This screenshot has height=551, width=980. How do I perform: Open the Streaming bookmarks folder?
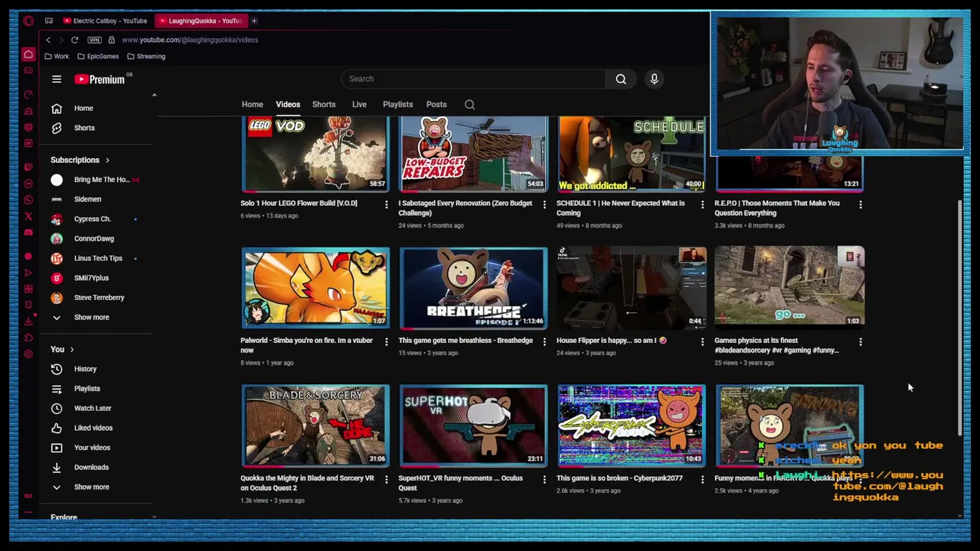pos(145,57)
